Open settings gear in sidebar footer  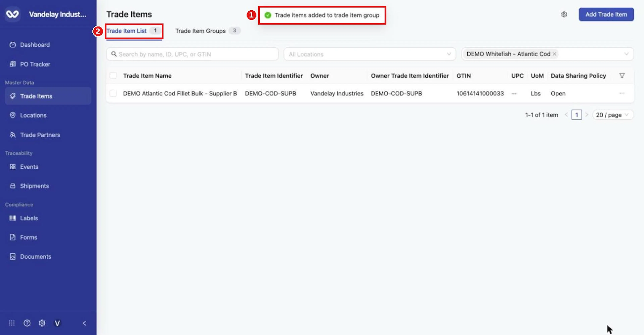coord(42,323)
